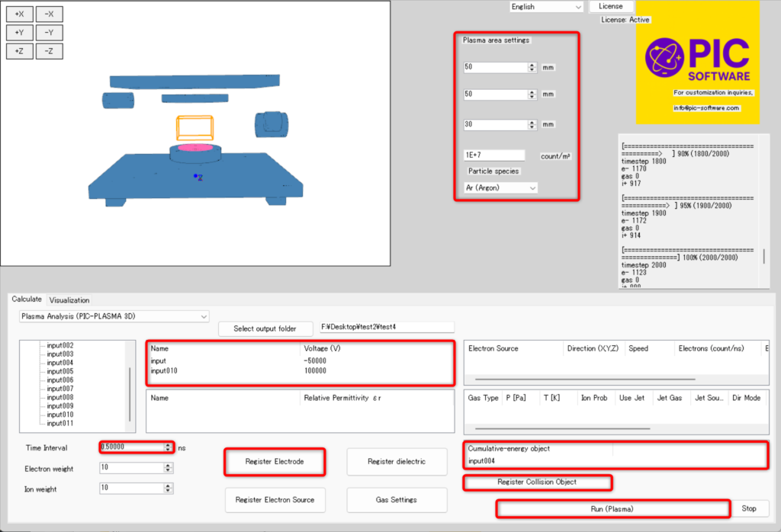Switch view to +Z axis
Image resolution: width=781 pixels, height=532 pixels.
[19, 51]
